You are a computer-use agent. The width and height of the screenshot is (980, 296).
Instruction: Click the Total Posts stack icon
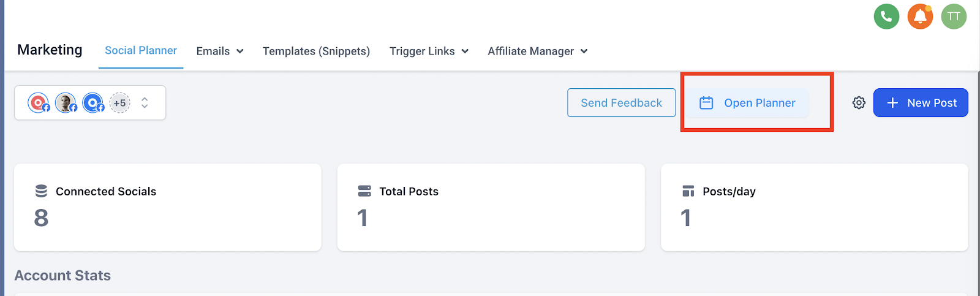pos(364,191)
